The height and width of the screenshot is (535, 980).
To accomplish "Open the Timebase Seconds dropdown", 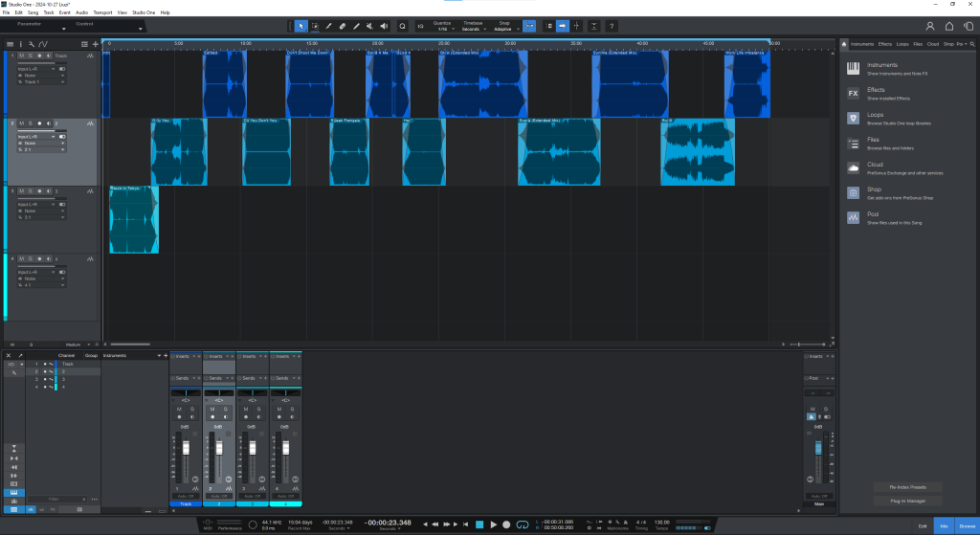I will pos(473,30).
